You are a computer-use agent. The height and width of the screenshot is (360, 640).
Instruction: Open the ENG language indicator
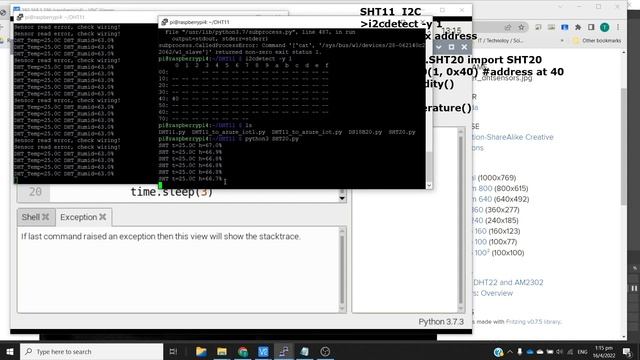(x=582, y=351)
